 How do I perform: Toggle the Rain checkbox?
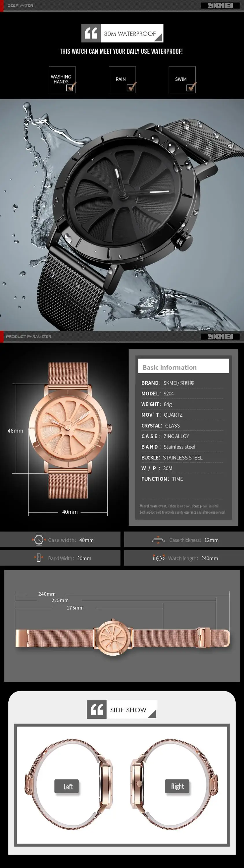(130, 88)
